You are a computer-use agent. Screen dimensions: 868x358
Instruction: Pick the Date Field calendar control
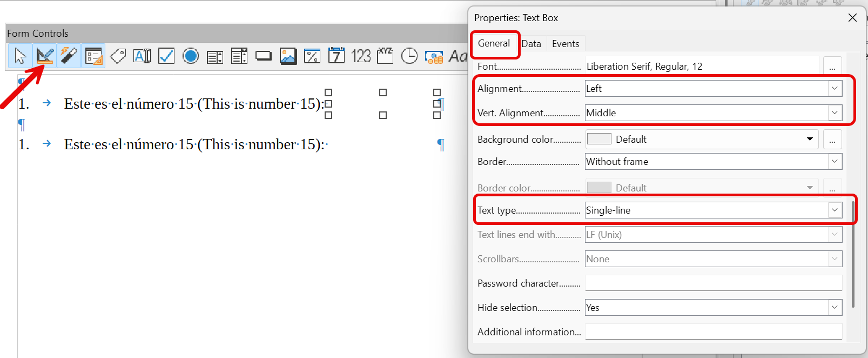(x=337, y=56)
